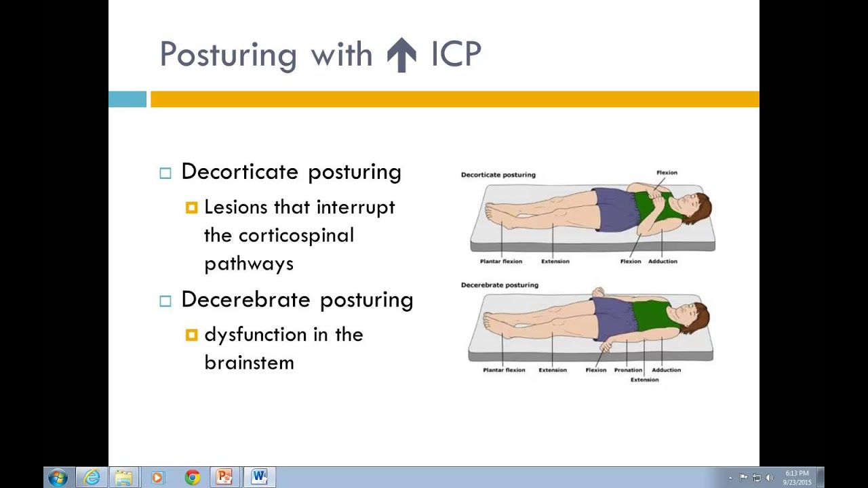Viewport: 868px width, 488px height.
Task: Open Windows Explorer folder icon
Action: point(123,478)
